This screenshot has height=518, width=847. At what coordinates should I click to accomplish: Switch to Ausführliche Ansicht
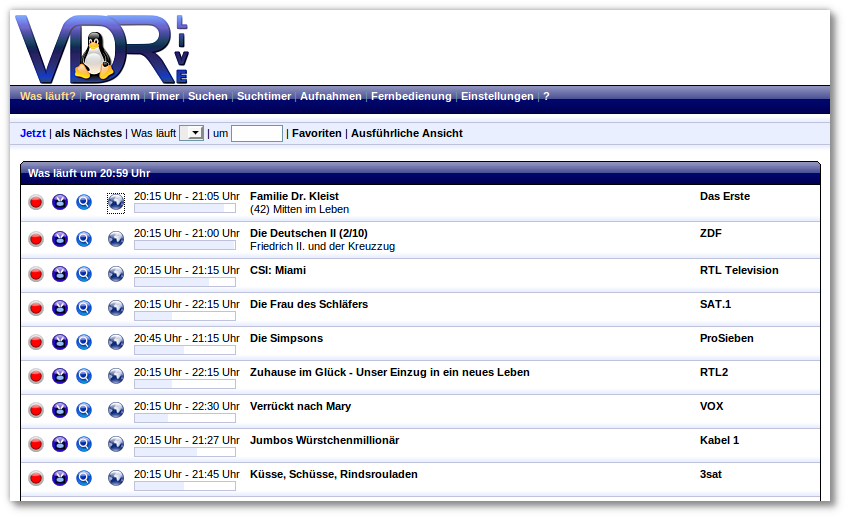tap(407, 133)
